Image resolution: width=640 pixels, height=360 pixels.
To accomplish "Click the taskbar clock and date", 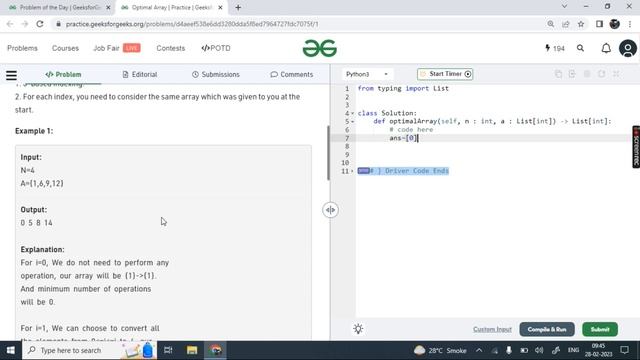I will (x=598, y=350).
